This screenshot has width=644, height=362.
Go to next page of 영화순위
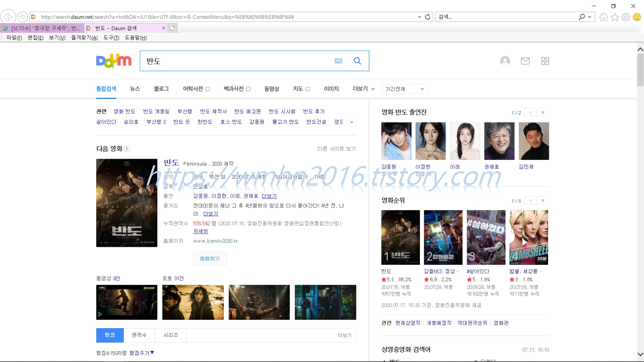click(543, 200)
